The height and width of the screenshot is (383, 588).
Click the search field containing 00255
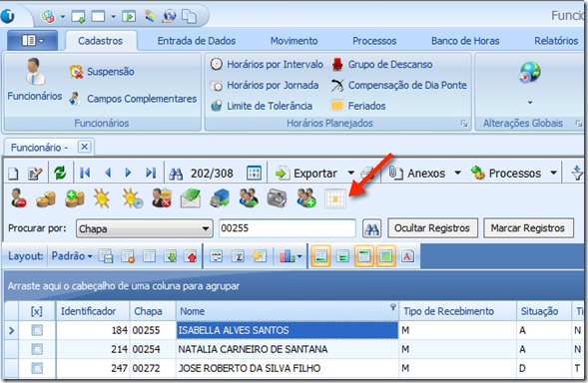pos(288,228)
